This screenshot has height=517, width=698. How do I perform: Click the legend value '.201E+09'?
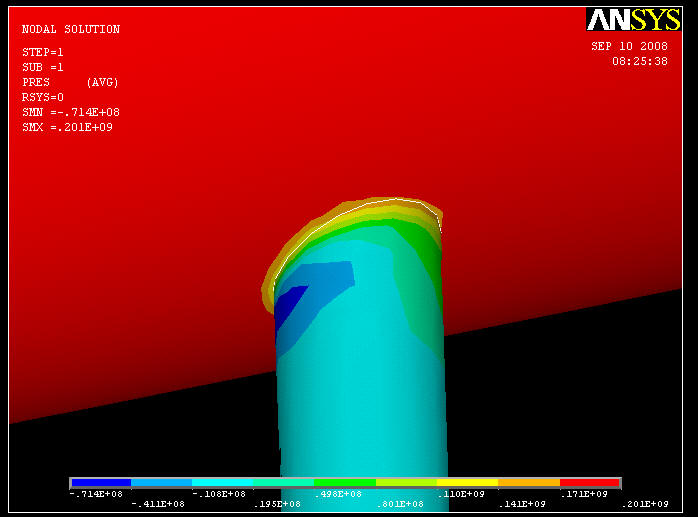coord(645,504)
